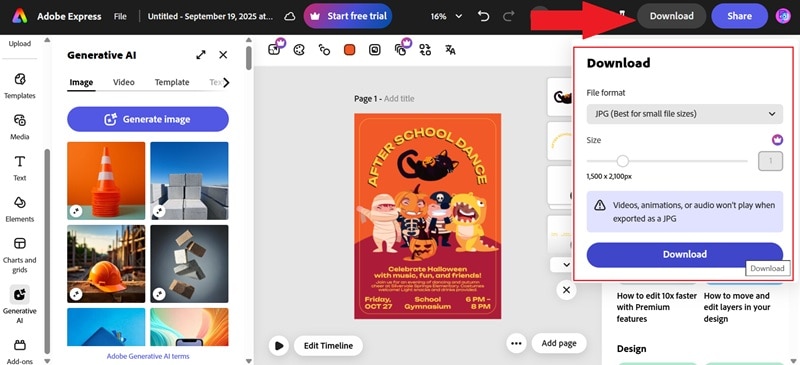Select the orange hard hat thumbnail
Screen dimensions: 800x365
(x=106, y=264)
